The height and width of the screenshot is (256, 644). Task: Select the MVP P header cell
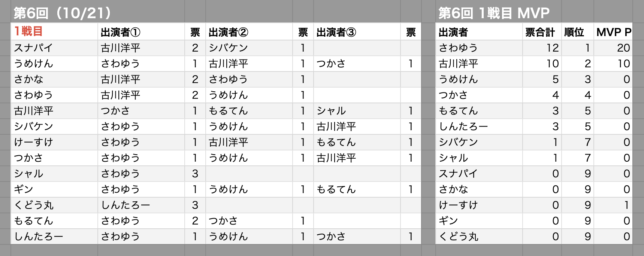pyautogui.click(x=614, y=33)
